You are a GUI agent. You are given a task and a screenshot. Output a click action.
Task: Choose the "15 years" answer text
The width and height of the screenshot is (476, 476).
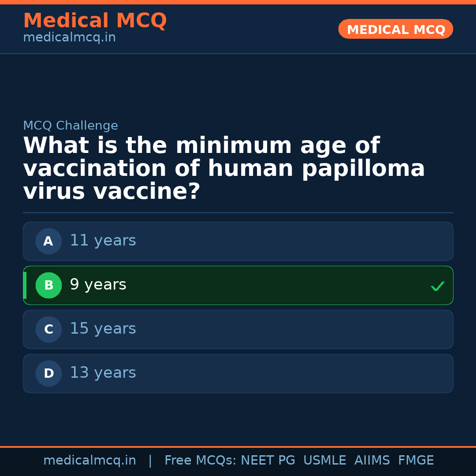103,329
